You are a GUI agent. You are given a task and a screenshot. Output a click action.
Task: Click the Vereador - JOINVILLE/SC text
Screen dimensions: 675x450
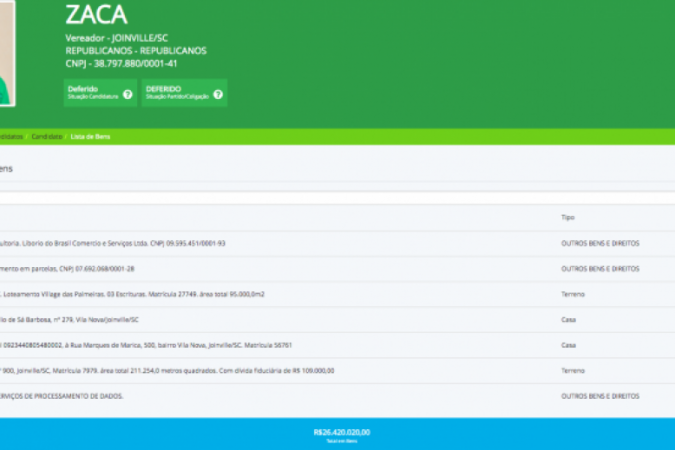tap(116, 38)
